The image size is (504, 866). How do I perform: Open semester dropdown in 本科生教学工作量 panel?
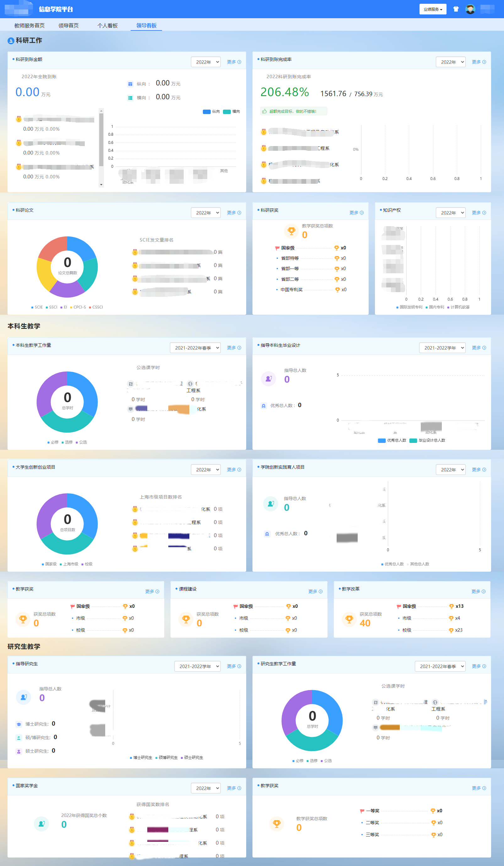[195, 348]
